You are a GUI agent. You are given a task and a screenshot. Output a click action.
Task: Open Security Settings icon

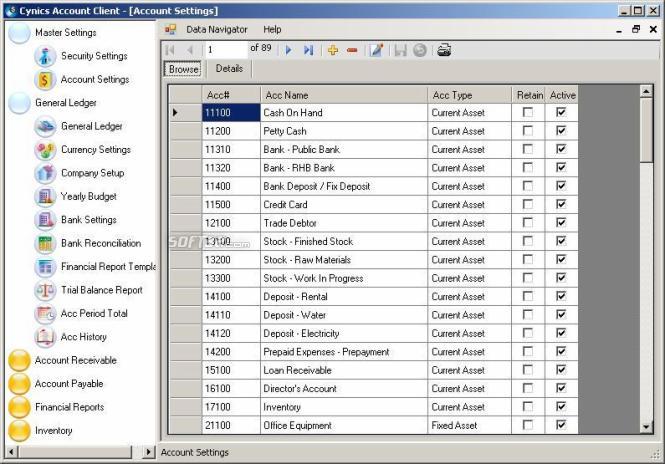[x=45, y=56]
